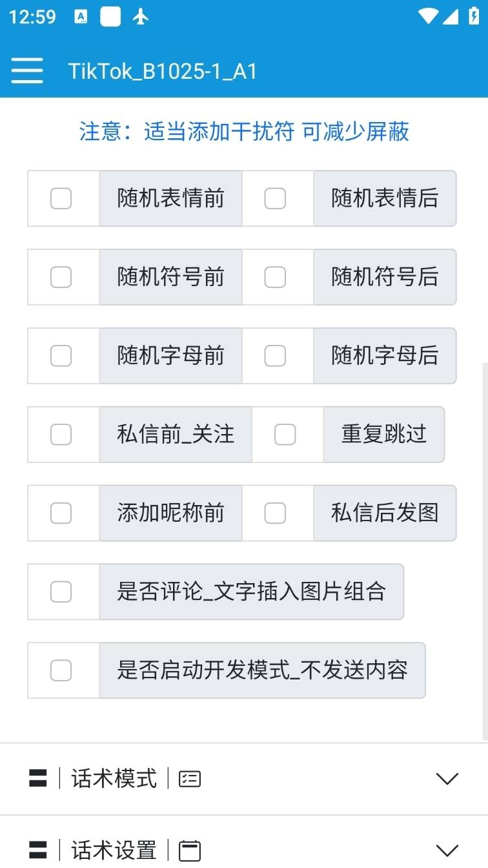Viewport: 488px width, 868px height.
Task: Open the 话术模式 section header
Action: click(x=114, y=779)
